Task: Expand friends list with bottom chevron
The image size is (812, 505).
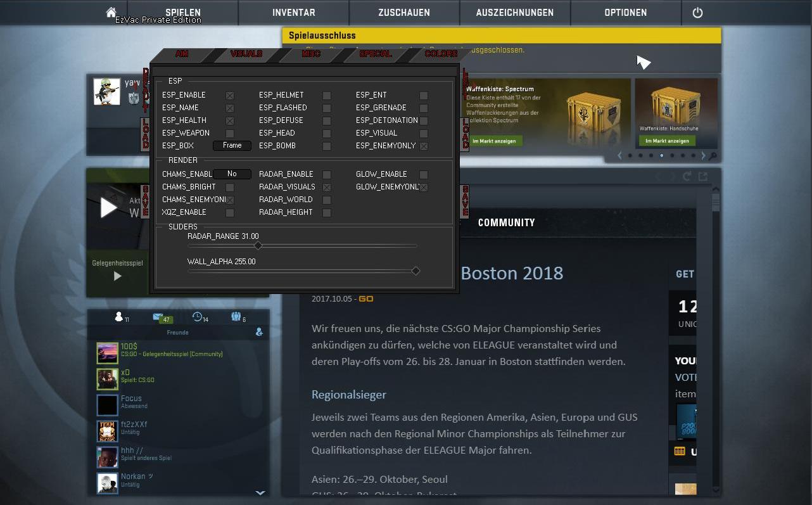Action: click(260, 492)
